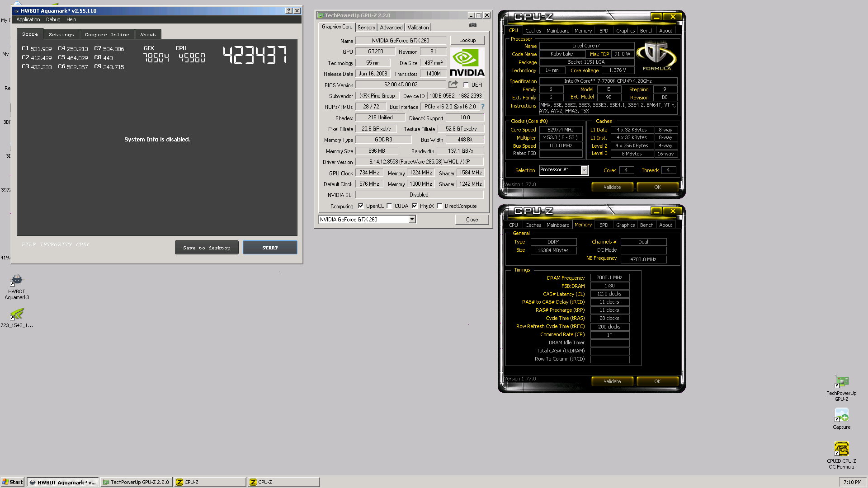Open Help menu in Aquamark3

coord(71,19)
